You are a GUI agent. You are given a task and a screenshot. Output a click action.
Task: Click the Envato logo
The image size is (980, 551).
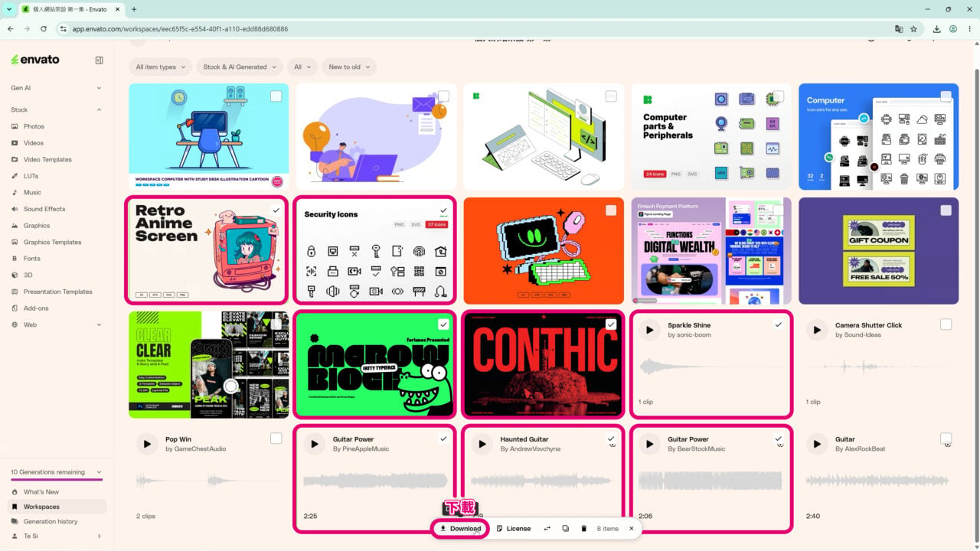pyautogui.click(x=35, y=60)
